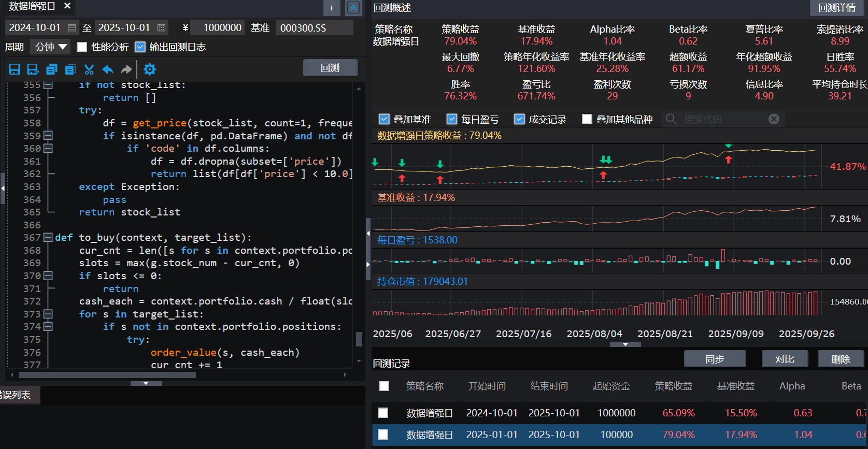Click the benchmark field 000300.SS

(x=314, y=27)
